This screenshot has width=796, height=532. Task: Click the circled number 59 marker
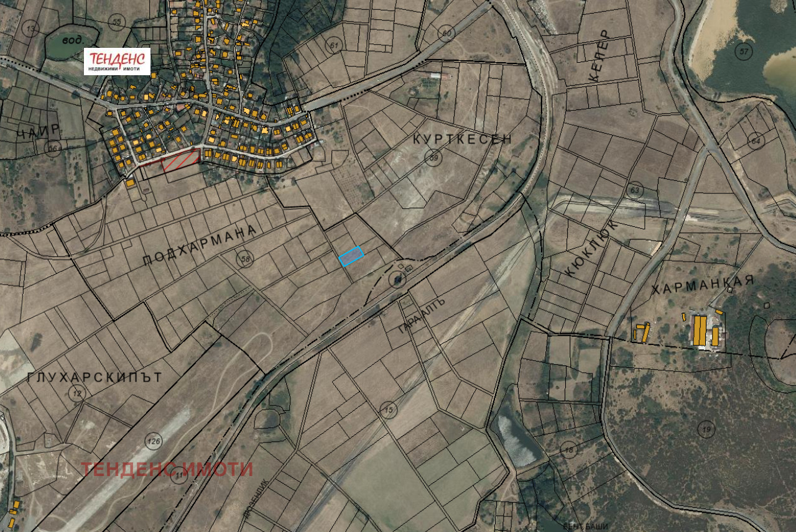click(432, 159)
